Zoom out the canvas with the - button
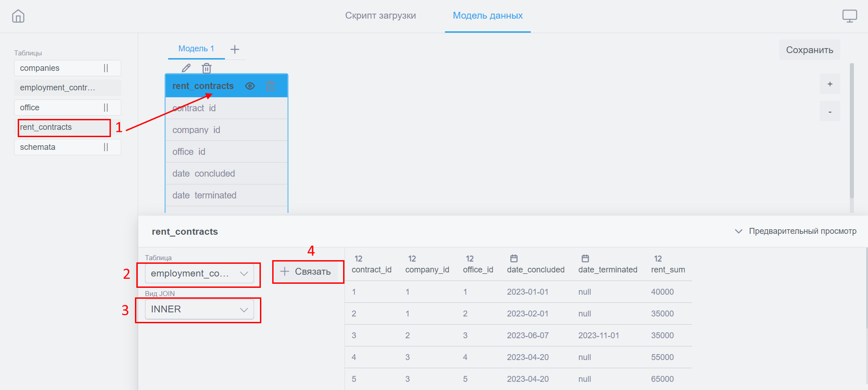 pos(830,112)
